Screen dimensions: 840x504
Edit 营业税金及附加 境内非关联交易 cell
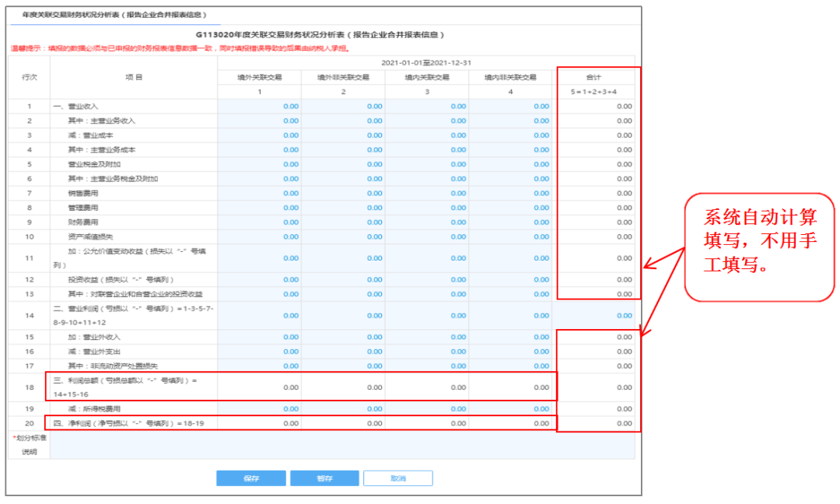pos(510,164)
